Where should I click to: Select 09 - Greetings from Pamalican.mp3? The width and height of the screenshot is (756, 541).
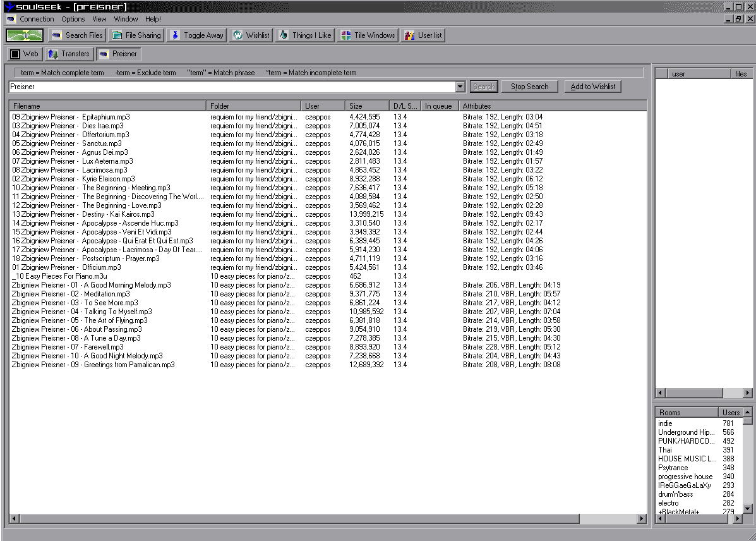point(93,365)
